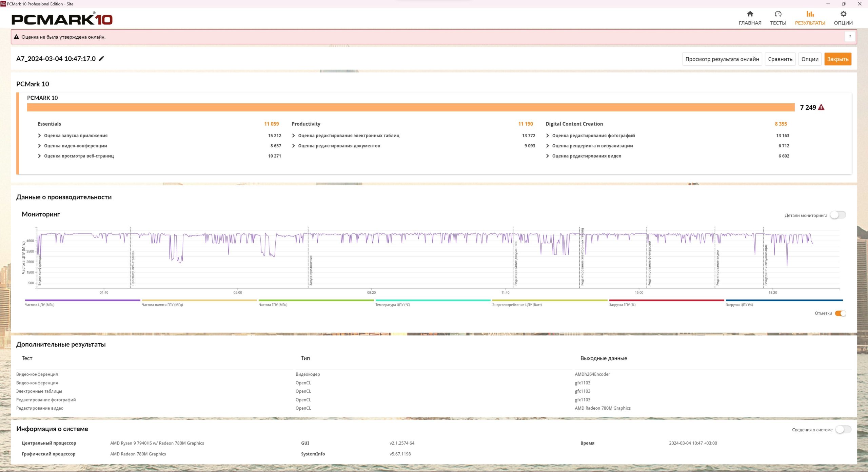Click the Просмотр результата онлайн button
This screenshot has width=868, height=472.
722,59
